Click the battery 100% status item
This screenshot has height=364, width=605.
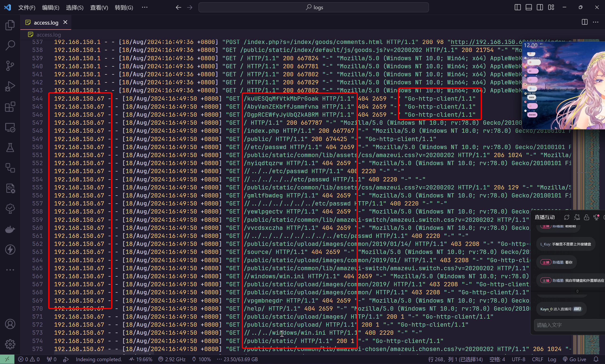point(201,359)
